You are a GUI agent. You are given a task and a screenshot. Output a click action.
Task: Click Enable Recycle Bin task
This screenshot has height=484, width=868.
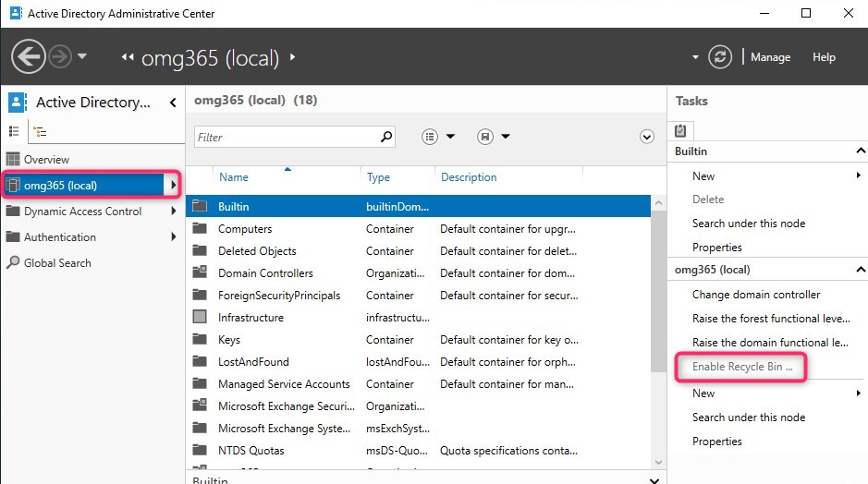(742, 367)
